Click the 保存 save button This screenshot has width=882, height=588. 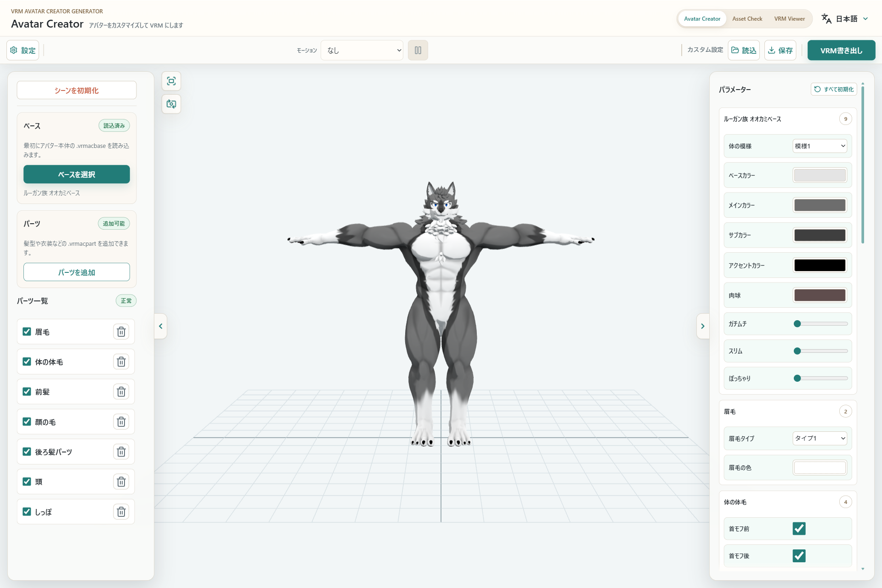click(780, 50)
